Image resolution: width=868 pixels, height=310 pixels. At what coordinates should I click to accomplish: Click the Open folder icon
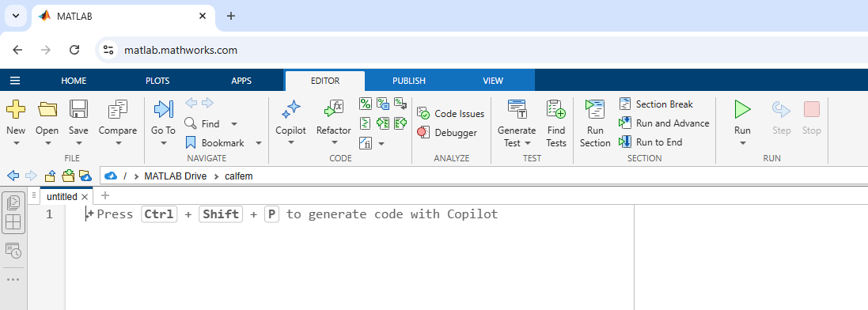point(47,109)
